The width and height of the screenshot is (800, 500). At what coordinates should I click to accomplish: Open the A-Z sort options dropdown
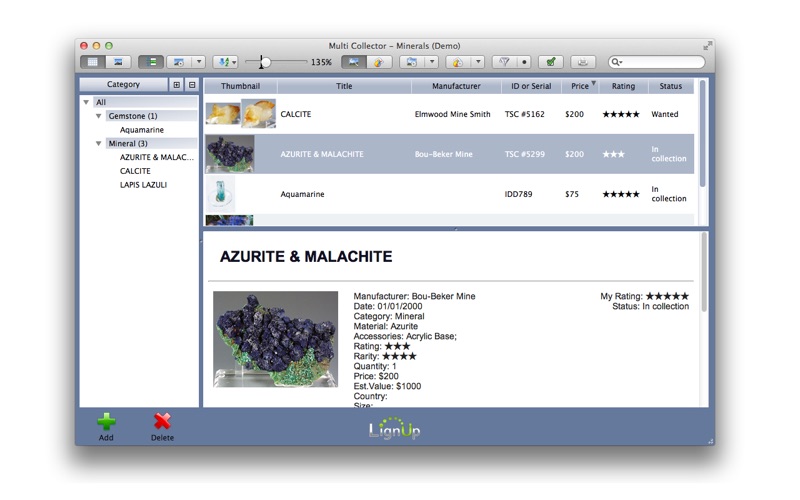pos(226,62)
